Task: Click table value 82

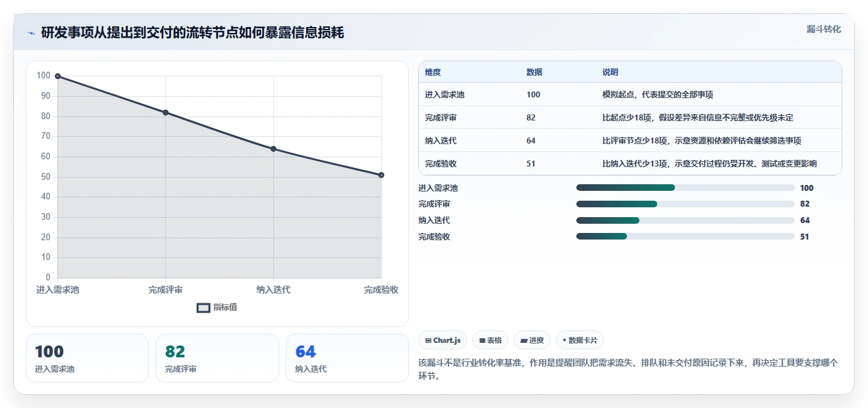Action: [x=531, y=118]
